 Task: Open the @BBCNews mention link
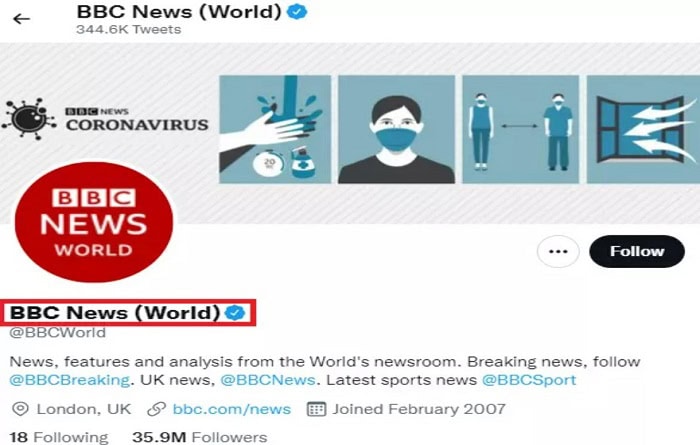pyautogui.click(x=268, y=380)
